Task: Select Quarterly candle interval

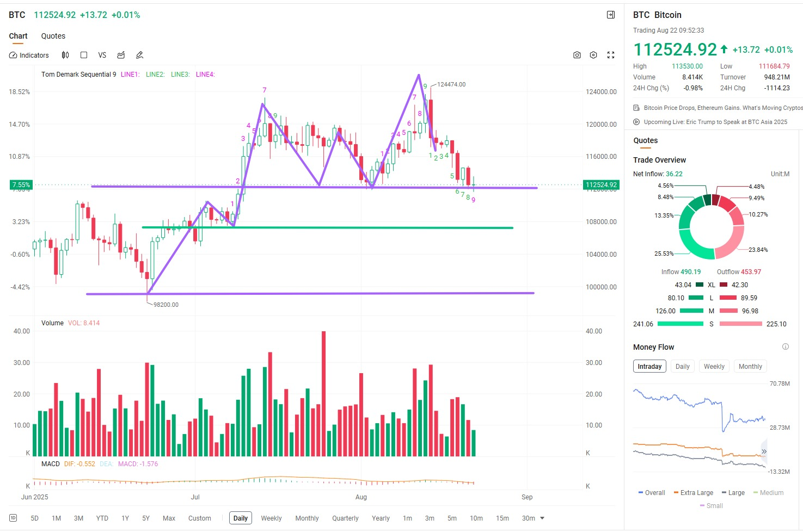Action: coord(345,518)
